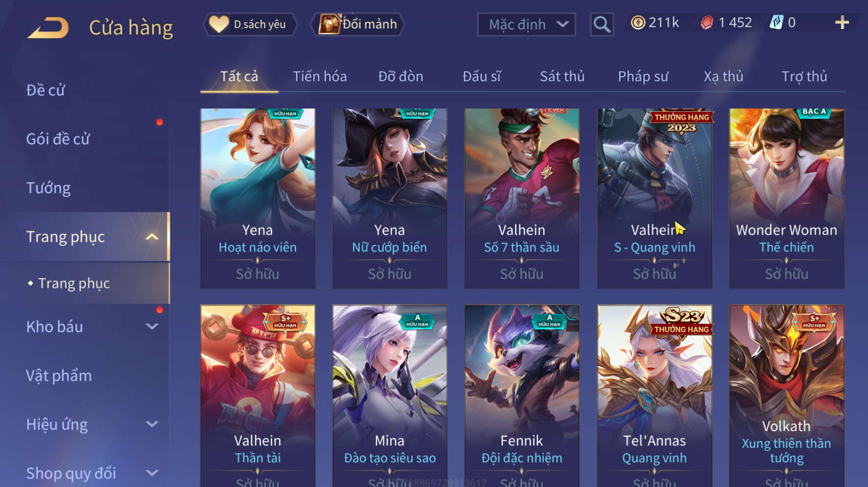Open Tướng in the sidebar
The image size is (868, 487).
tap(48, 188)
